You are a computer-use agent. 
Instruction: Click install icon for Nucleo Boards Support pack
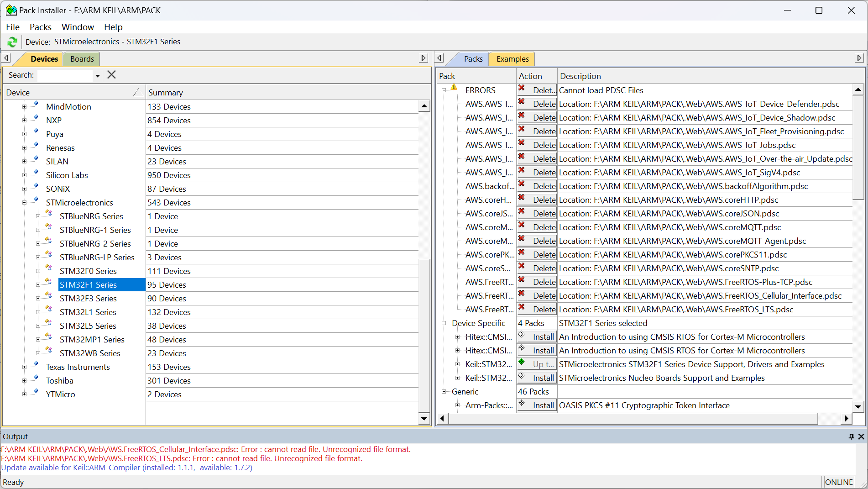522,375
